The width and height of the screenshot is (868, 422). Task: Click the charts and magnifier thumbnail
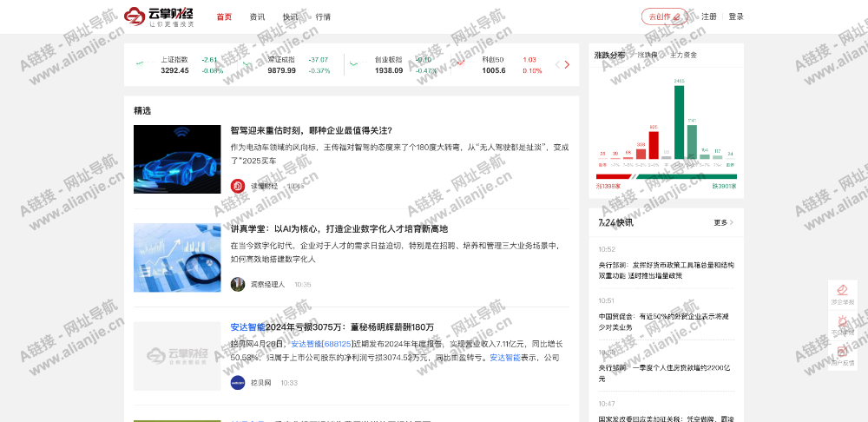[177, 258]
